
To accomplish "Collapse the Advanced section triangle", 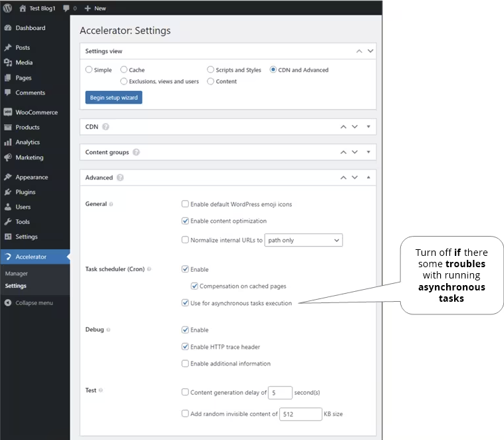I will coord(368,177).
